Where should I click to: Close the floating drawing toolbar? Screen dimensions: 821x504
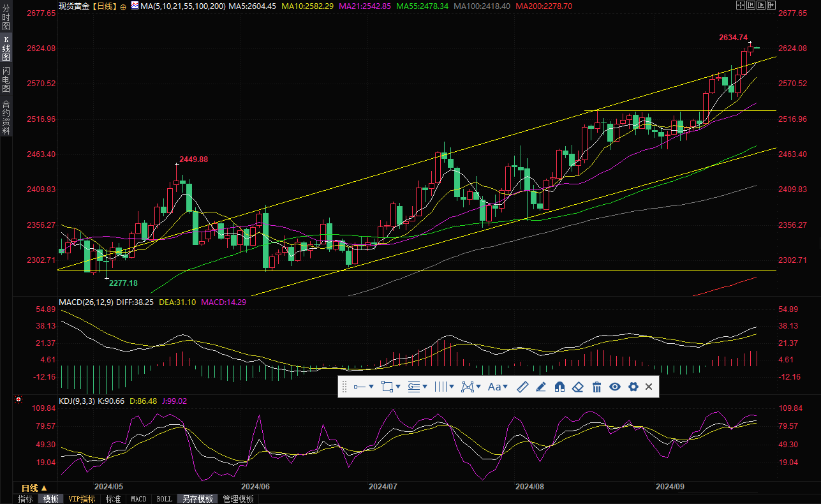point(649,387)
